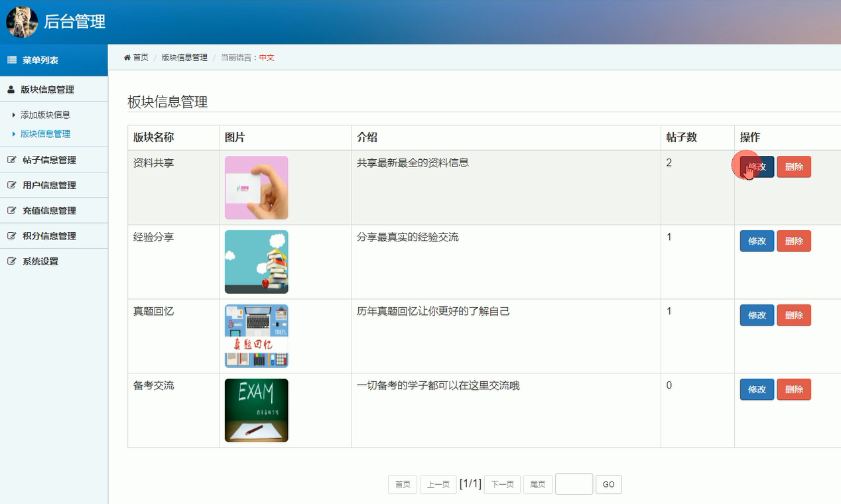Click edit icon beside 系统设置

(11, 261)
